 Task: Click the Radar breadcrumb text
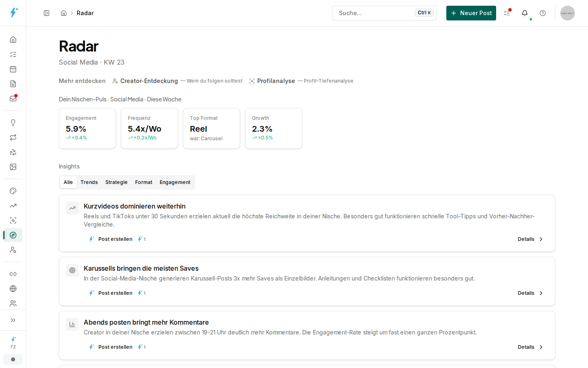tap(85, 13)
